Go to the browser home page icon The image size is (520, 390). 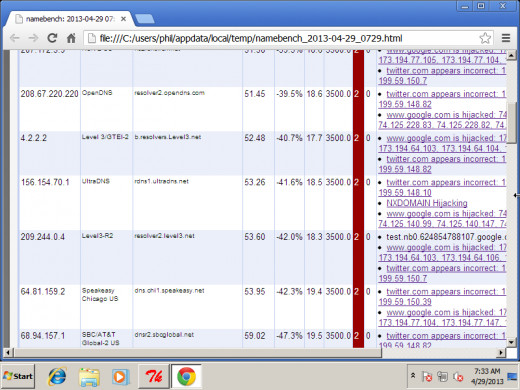71,38
